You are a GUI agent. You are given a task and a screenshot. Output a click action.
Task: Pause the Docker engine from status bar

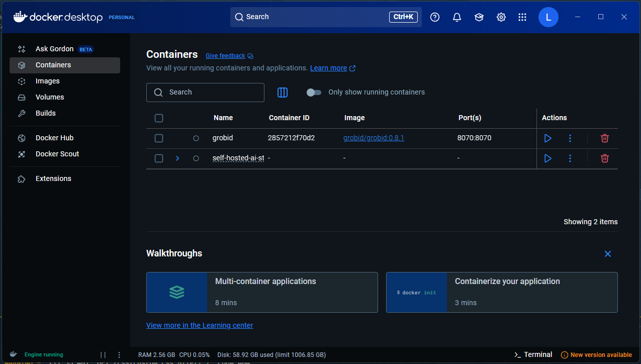103,354
